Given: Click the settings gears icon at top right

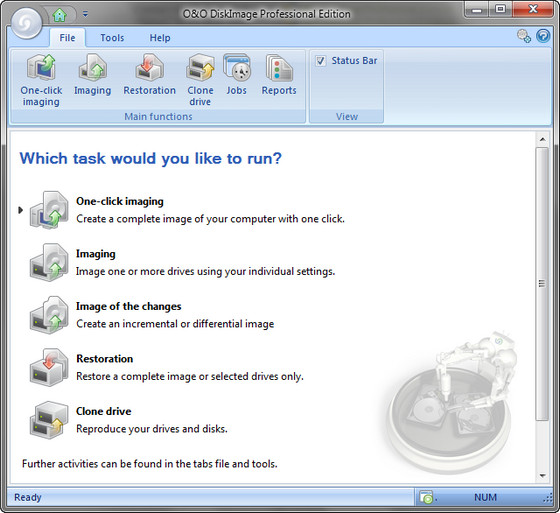Looking at the screenshot, I should 524,36.
